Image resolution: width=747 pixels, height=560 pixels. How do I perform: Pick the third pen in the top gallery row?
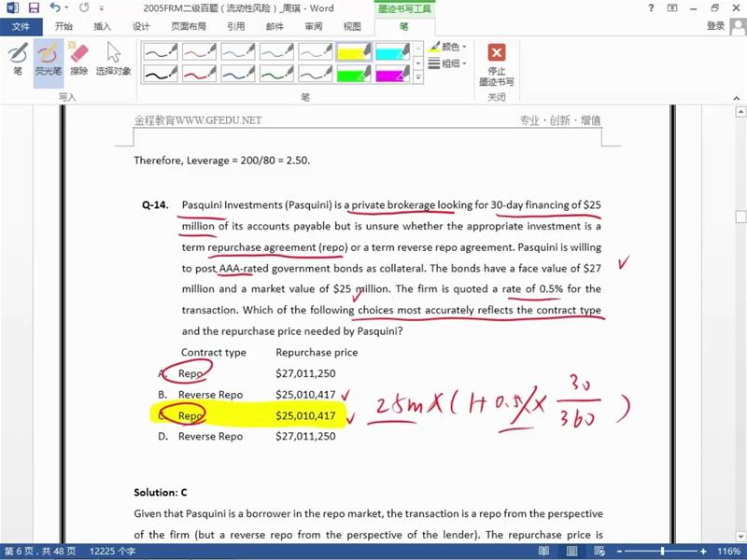click(238, 51)
